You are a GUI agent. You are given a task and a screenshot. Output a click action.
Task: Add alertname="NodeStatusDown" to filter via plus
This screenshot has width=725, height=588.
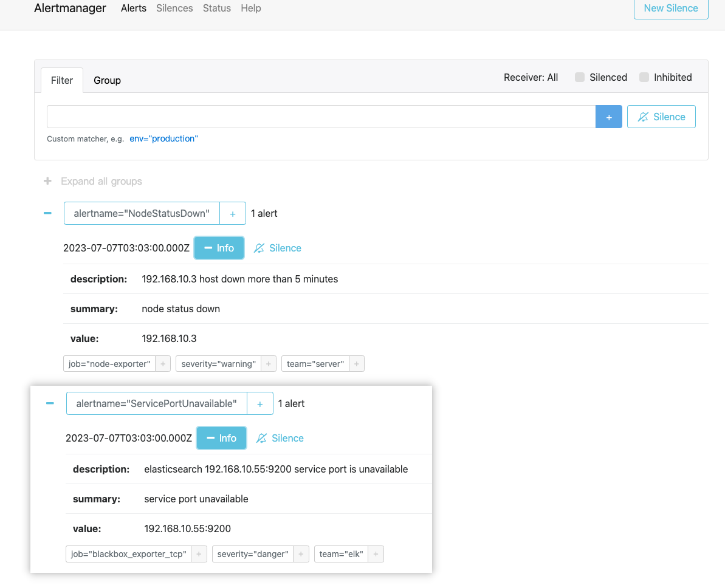click(x=233, y=214)
